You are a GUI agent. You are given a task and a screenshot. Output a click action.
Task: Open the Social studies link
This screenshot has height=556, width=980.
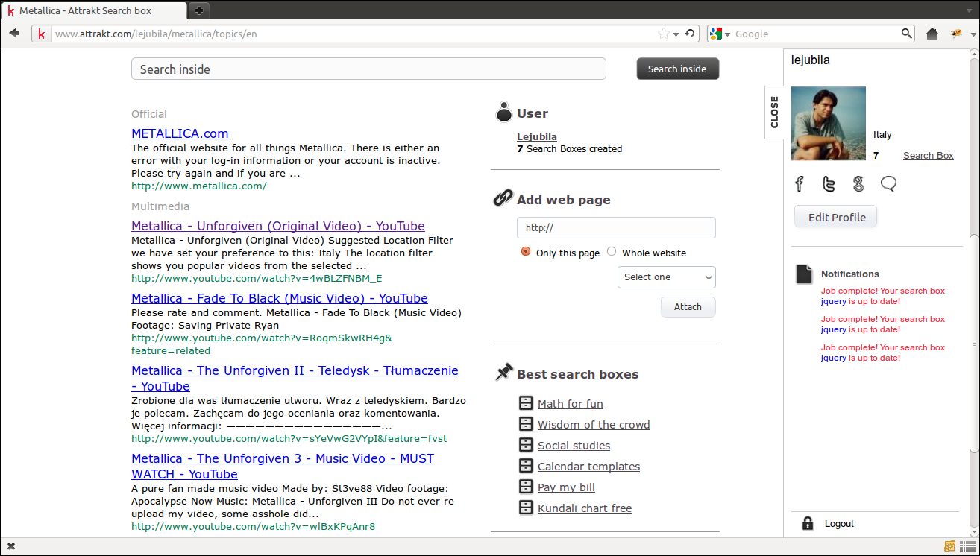tap(574, 446)
